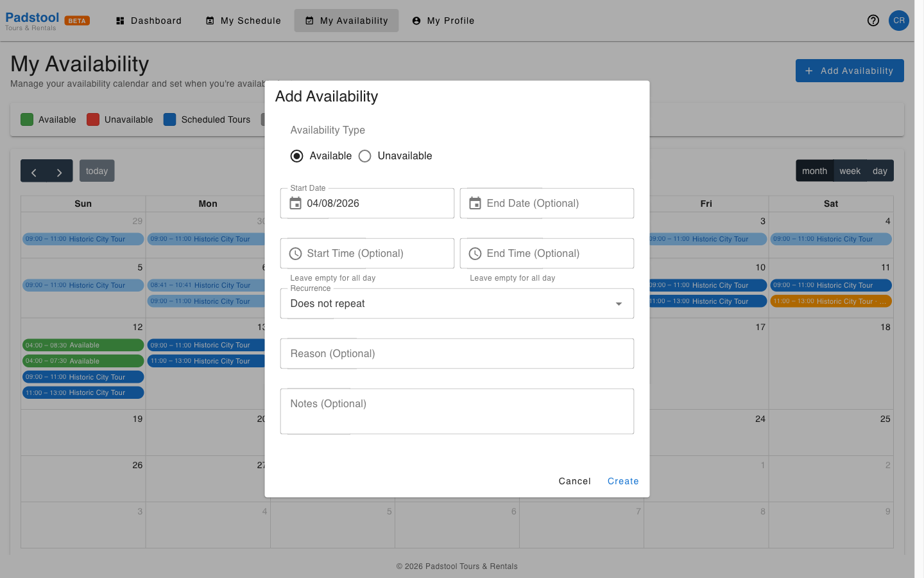Click the green Available legend swatch
This screenshot has height=578, width=924.
click(27, 119)
